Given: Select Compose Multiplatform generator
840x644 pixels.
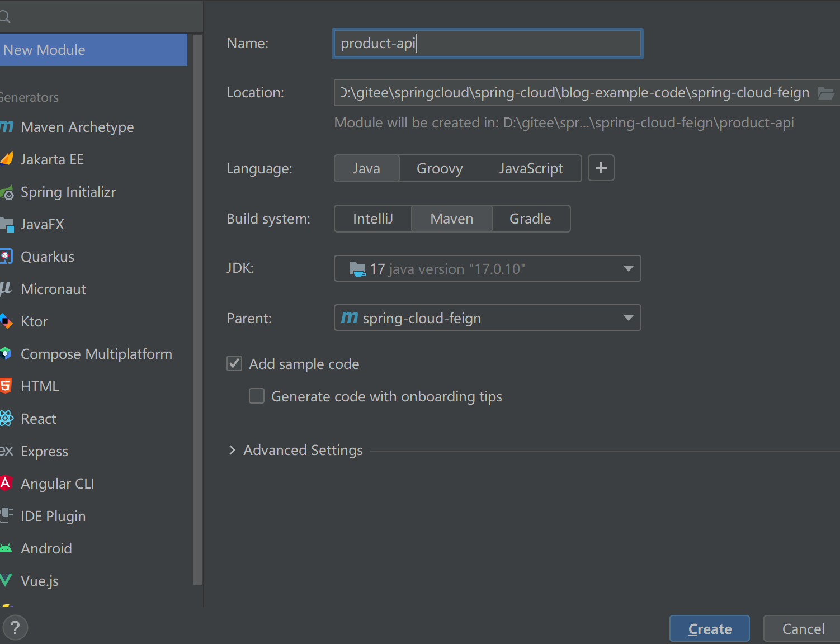Looking at the screenshot, I should pos(93,354).
